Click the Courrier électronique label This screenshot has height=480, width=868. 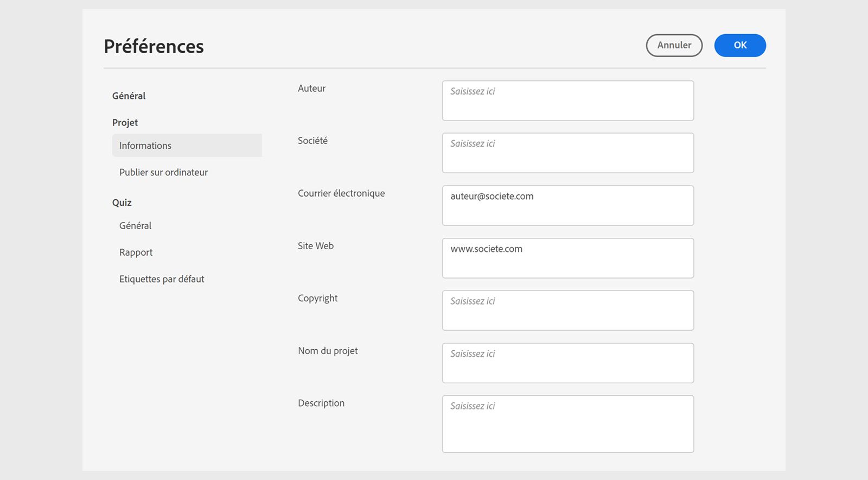[341, 193]
